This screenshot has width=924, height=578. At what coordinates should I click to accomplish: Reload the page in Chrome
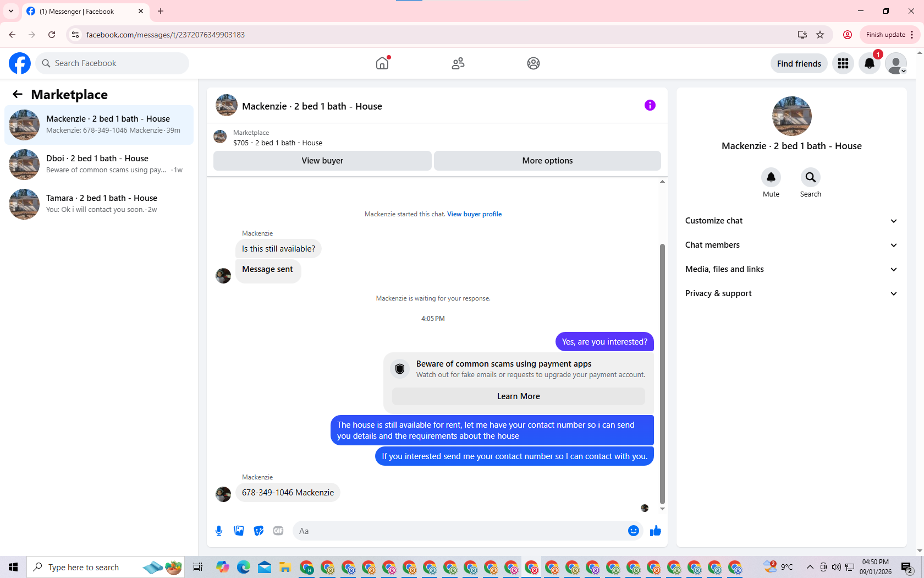point(52,35)
